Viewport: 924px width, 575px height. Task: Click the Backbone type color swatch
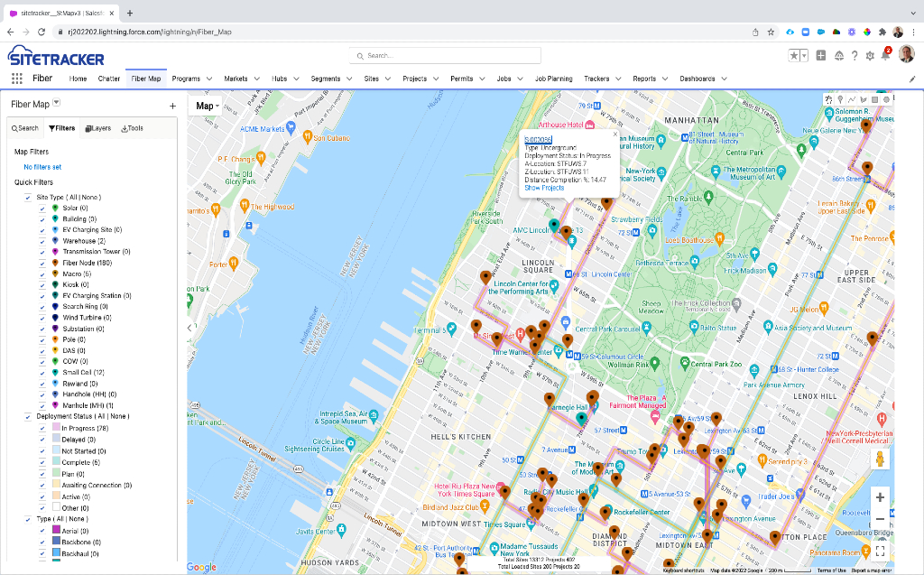coord(57,541)
